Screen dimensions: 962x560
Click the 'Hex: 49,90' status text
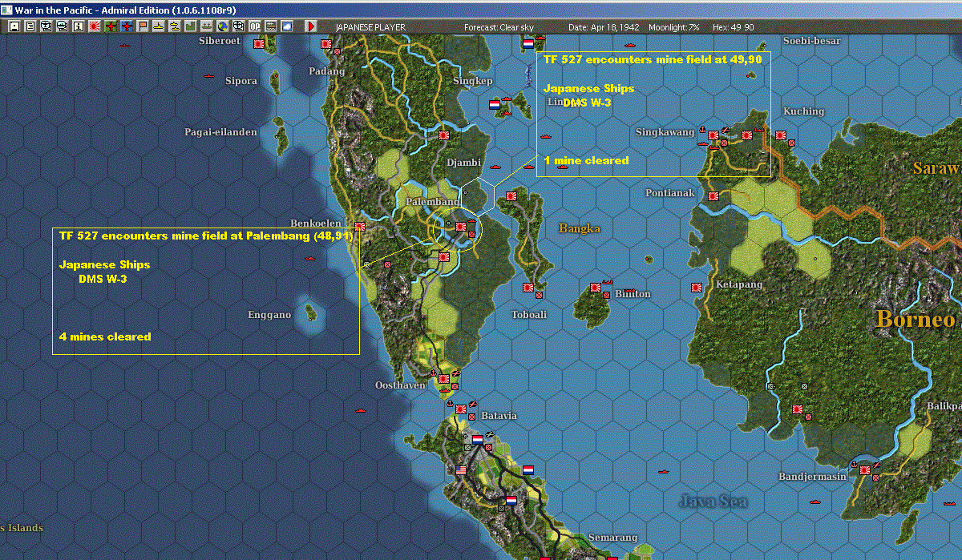(x=733, y=27)
